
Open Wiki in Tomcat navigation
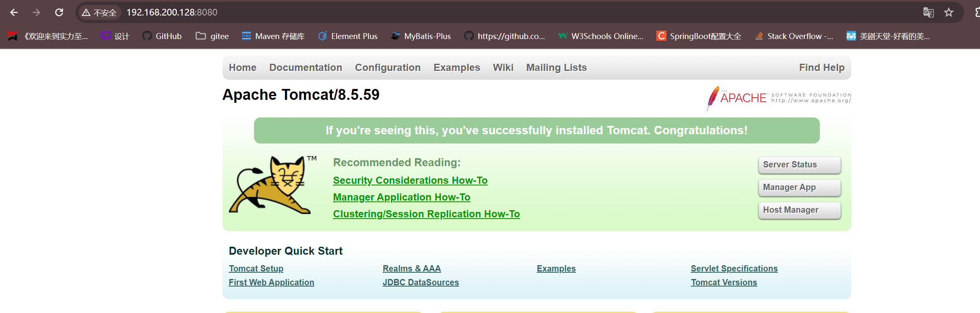(x=503, y=68)
